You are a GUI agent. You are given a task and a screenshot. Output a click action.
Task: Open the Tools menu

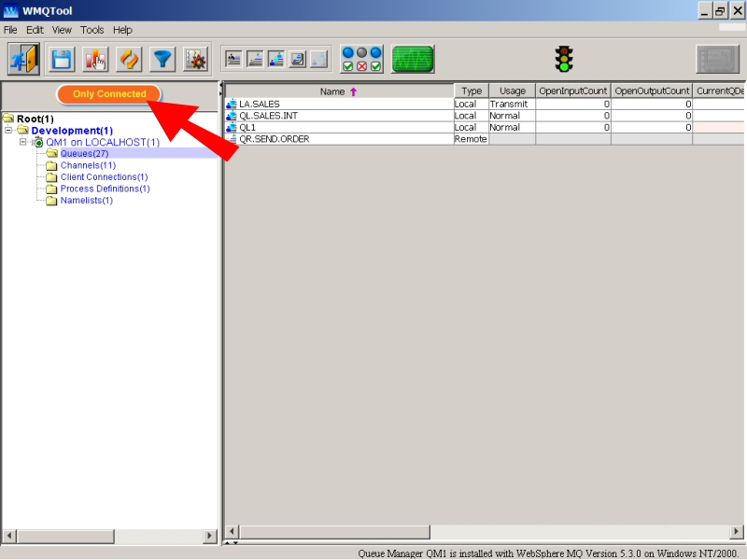click(92, 30)
